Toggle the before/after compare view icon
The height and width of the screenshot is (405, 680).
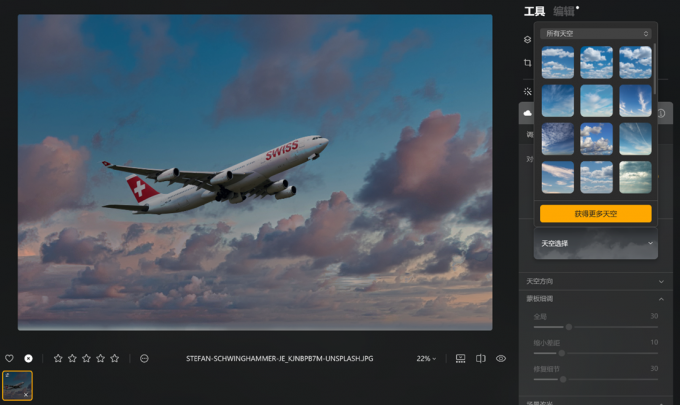click(481, 358)
